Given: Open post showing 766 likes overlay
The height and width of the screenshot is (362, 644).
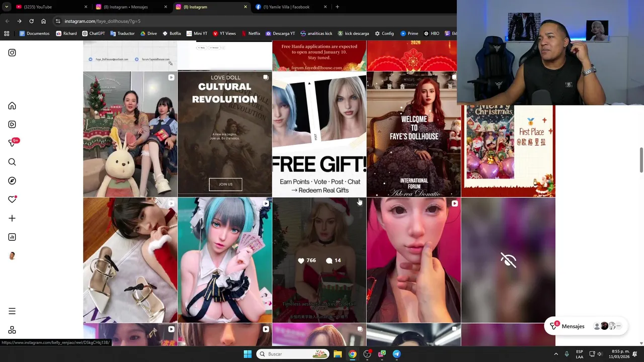Looking at the screenshot, I should click(x=319, y=260).
